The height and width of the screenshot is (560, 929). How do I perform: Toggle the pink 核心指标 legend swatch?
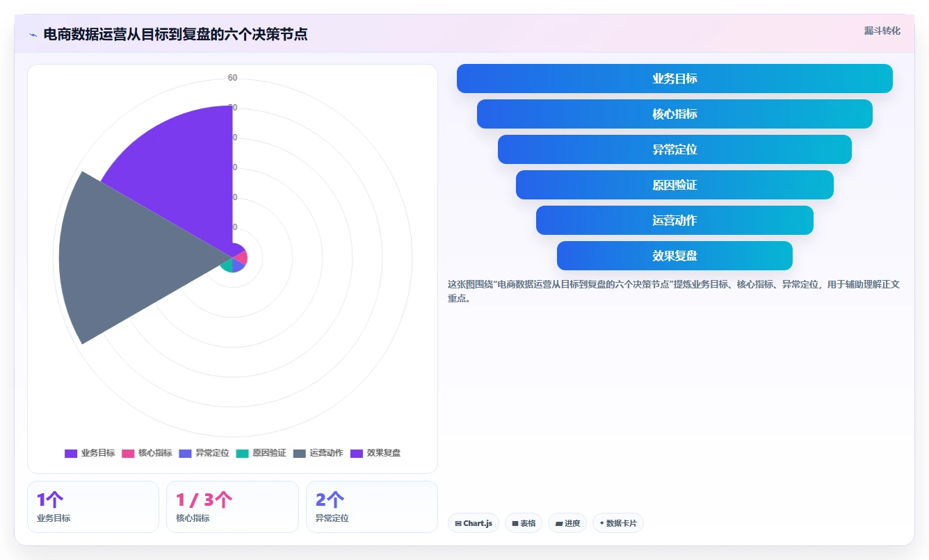click(x=128, y=453)
